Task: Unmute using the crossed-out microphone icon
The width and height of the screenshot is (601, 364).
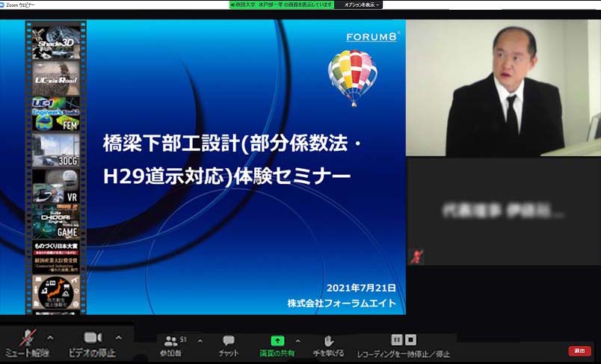Action: pos(28,337)
